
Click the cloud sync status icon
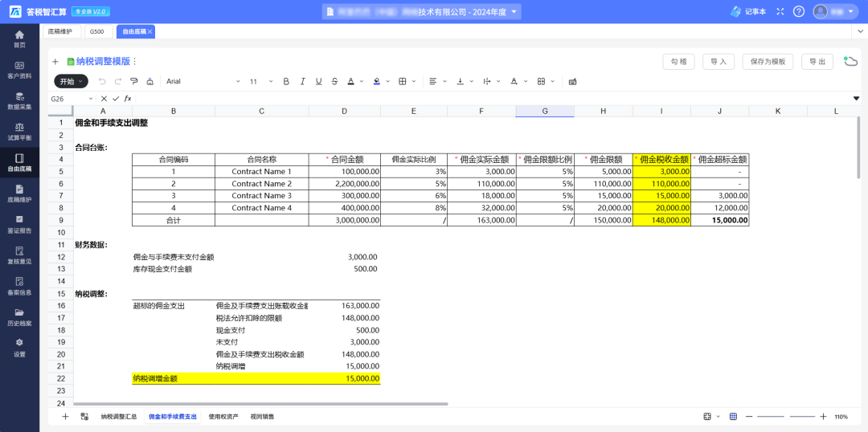pyautogui.click(x=850, y=62)
